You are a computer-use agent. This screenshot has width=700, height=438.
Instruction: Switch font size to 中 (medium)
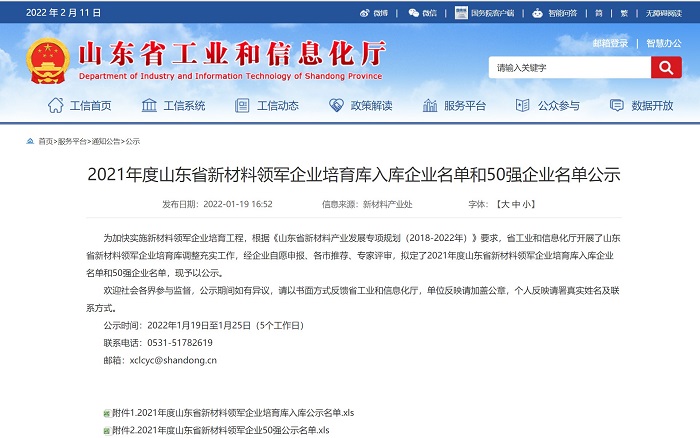click(x=516, y=203)
